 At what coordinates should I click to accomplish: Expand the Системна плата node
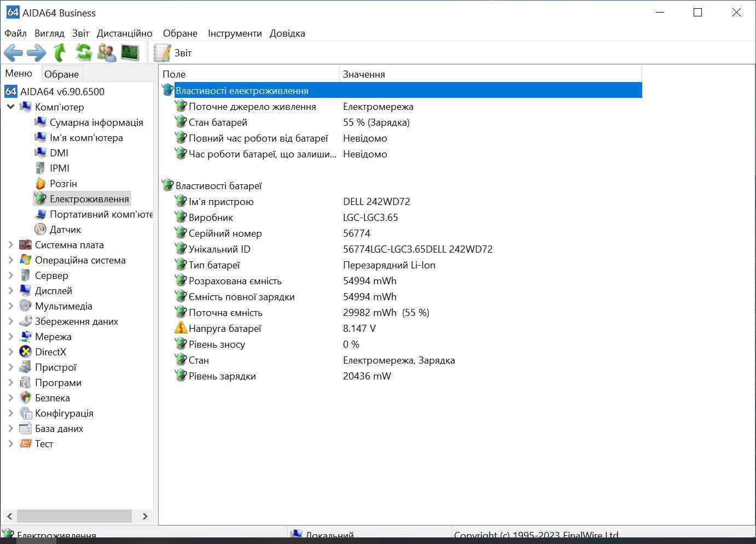(10, 245)
